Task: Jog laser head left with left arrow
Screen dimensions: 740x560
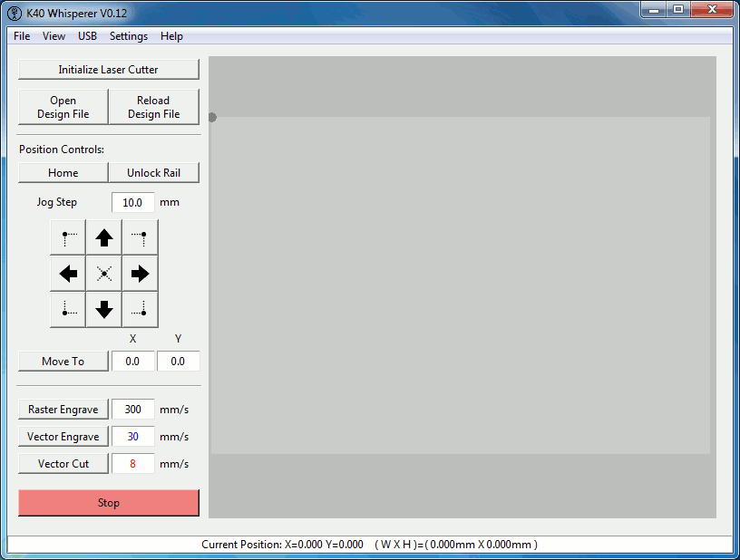Action: point(68,274)
